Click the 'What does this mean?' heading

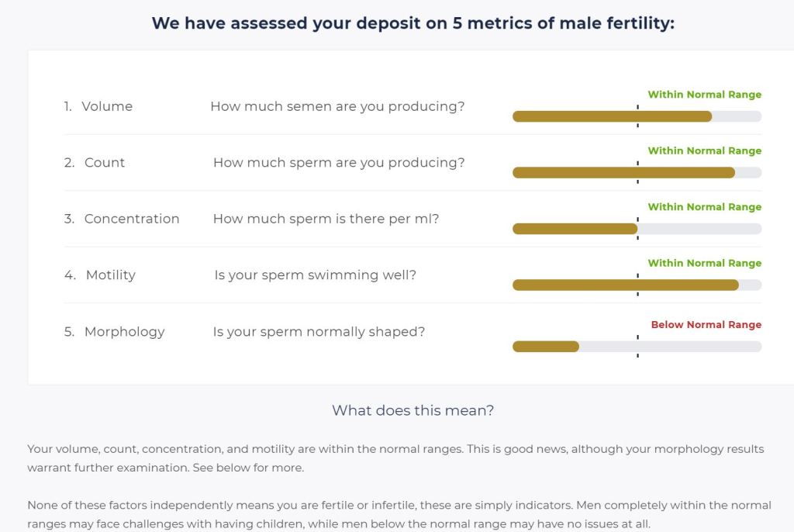pyautogui.click(x=413, y=410)
